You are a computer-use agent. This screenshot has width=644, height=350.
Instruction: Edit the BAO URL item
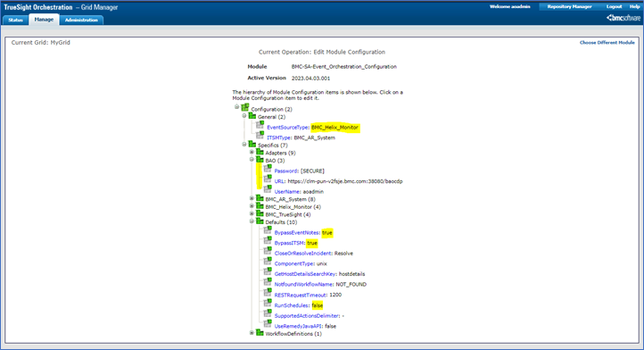pyautogui.click(x=279, y=181)
